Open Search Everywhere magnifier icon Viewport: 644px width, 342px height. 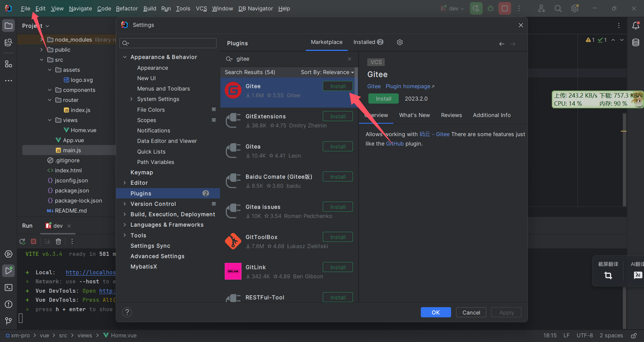pos(558,8)
